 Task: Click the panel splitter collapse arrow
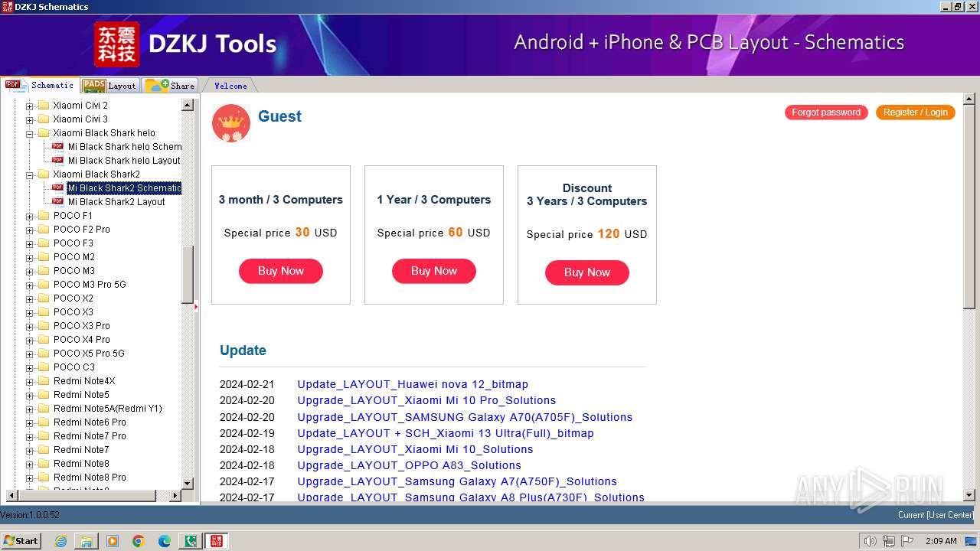click(x=196, y=307)
